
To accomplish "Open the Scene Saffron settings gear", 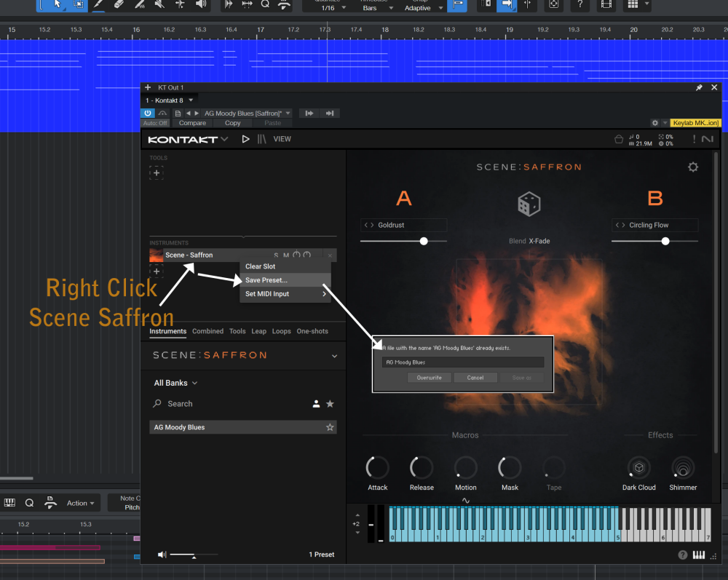I will (x=693, y=167).
